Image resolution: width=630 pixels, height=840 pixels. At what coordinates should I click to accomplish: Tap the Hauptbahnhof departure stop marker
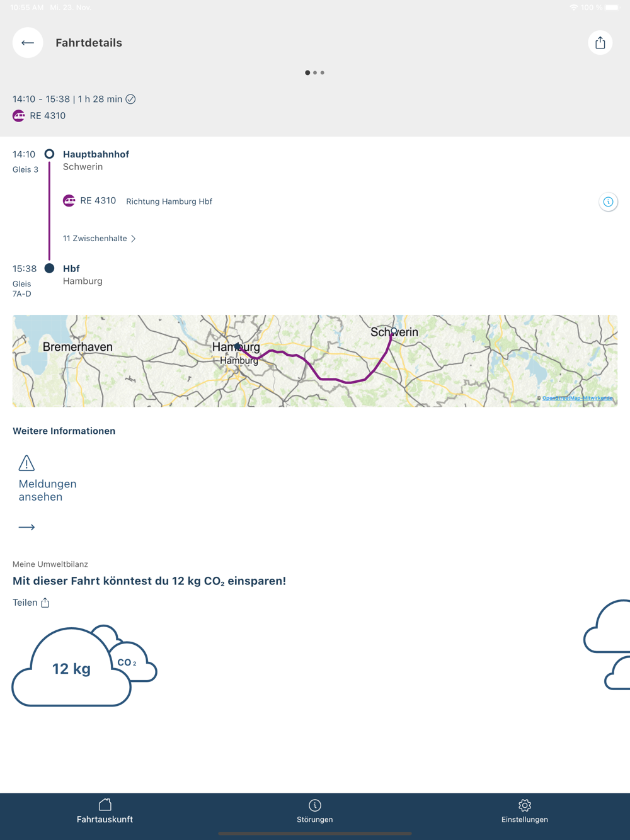pos(49,154)
